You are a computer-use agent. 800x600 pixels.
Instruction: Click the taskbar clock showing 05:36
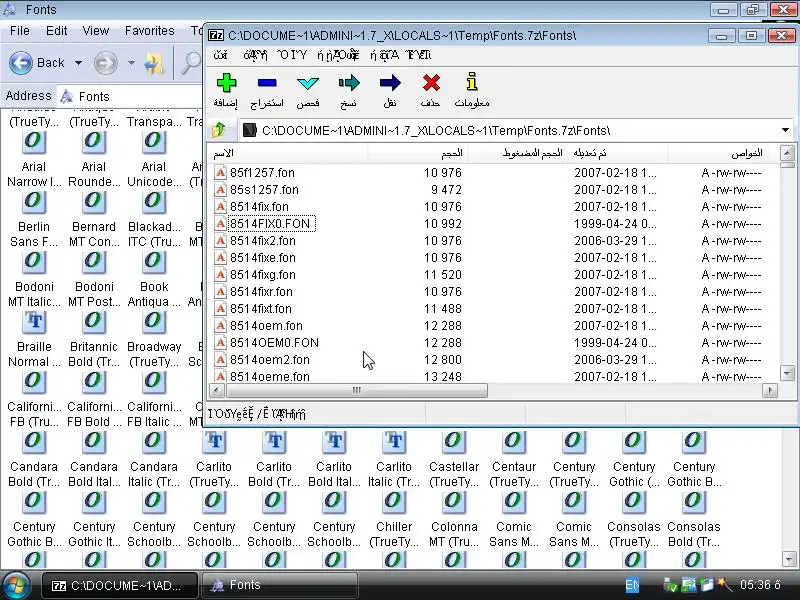pyautogui.click(x=760, y=585)
